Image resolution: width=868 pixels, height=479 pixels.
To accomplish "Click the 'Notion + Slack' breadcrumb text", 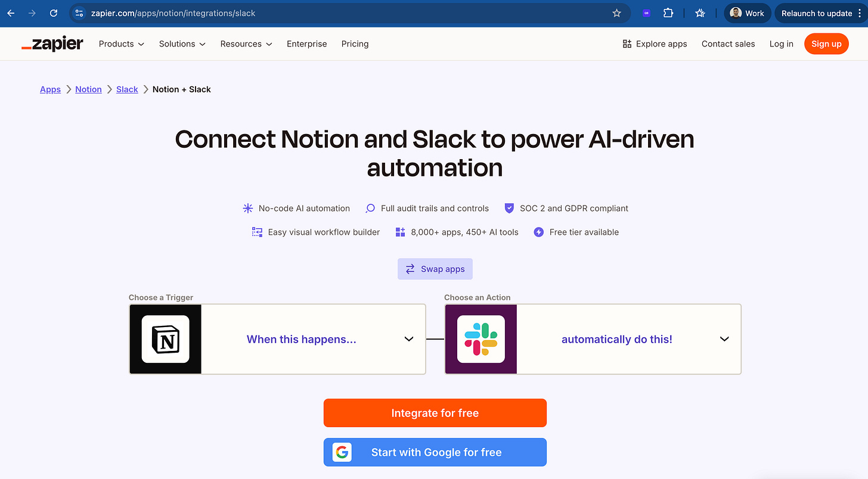I will click(182, 89).
